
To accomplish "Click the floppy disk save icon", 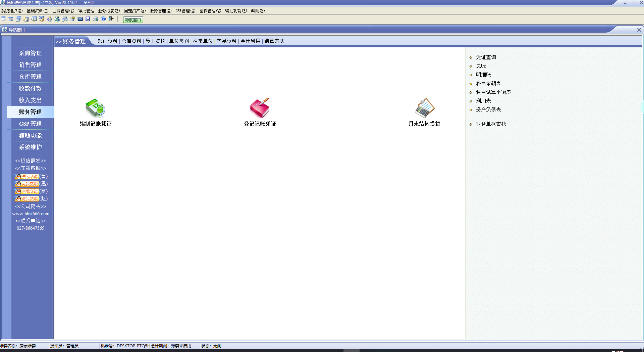I will [88, 19].
